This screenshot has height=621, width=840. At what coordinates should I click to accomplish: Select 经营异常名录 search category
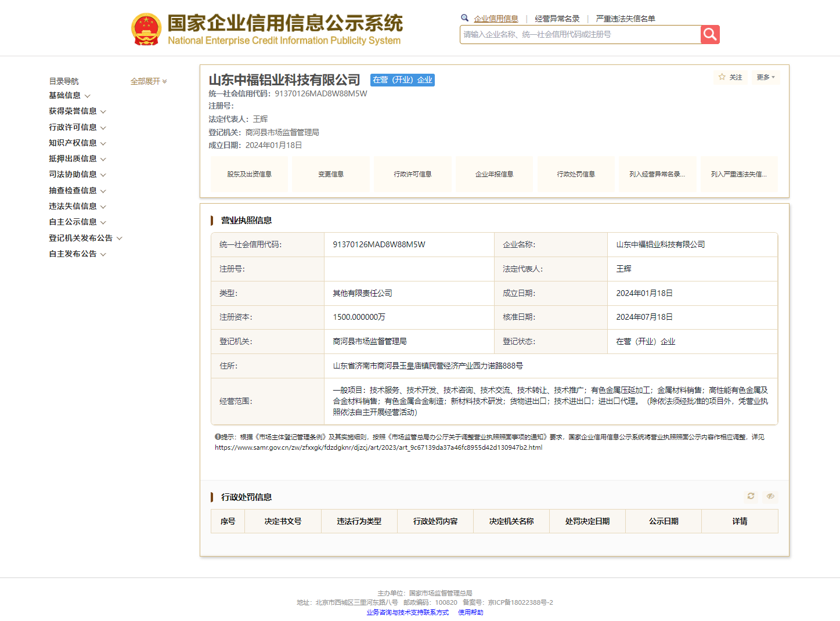point(557,19)
